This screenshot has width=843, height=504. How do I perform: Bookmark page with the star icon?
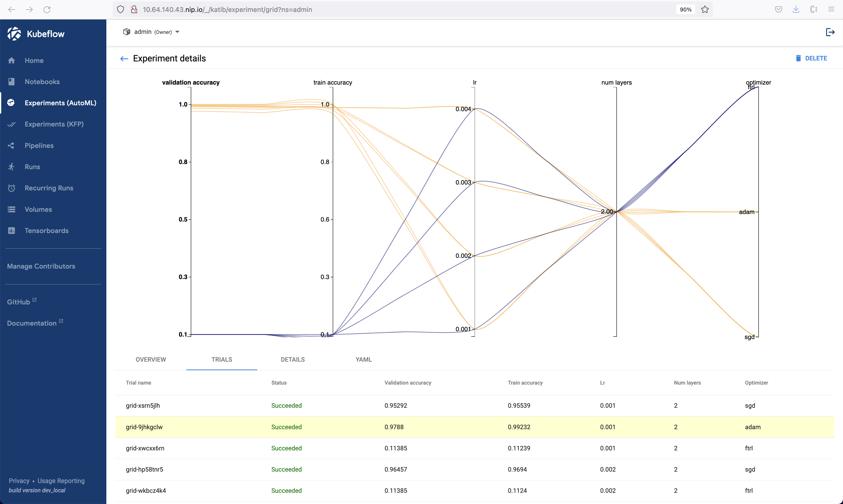click(x=705, y=10)
